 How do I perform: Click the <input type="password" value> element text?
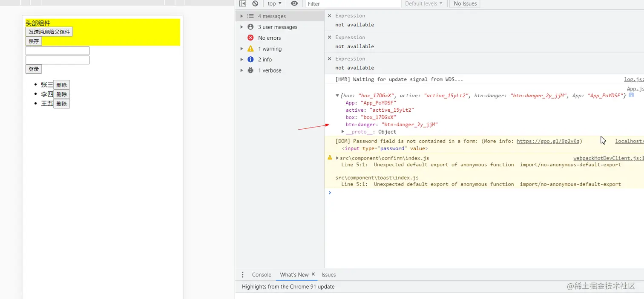point(385,148)
